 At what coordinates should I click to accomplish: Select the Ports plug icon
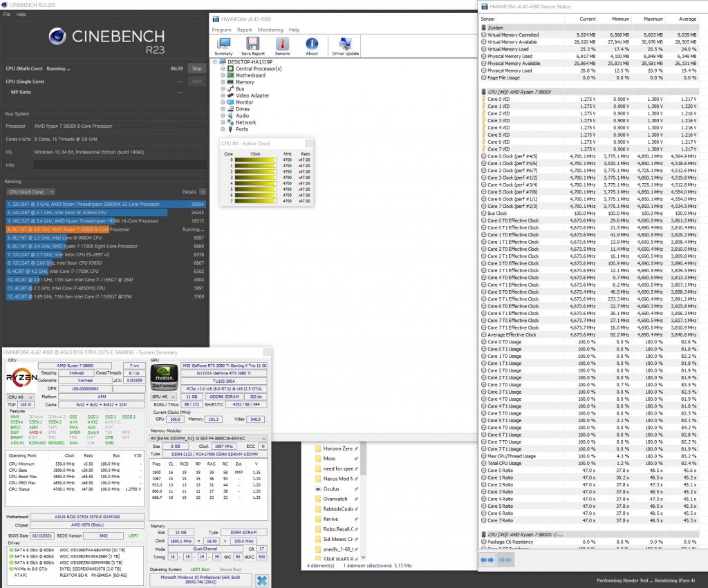click(x=230, y=129)
